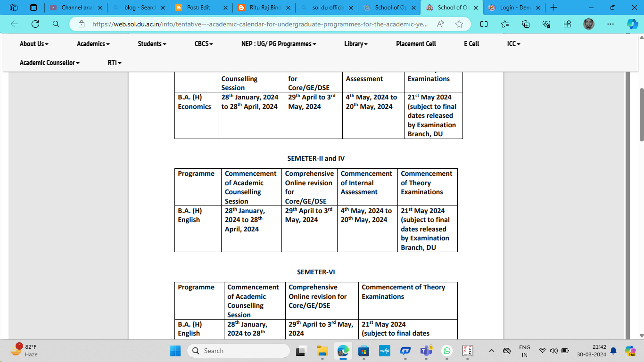Expand the CBCS menu

204,44
